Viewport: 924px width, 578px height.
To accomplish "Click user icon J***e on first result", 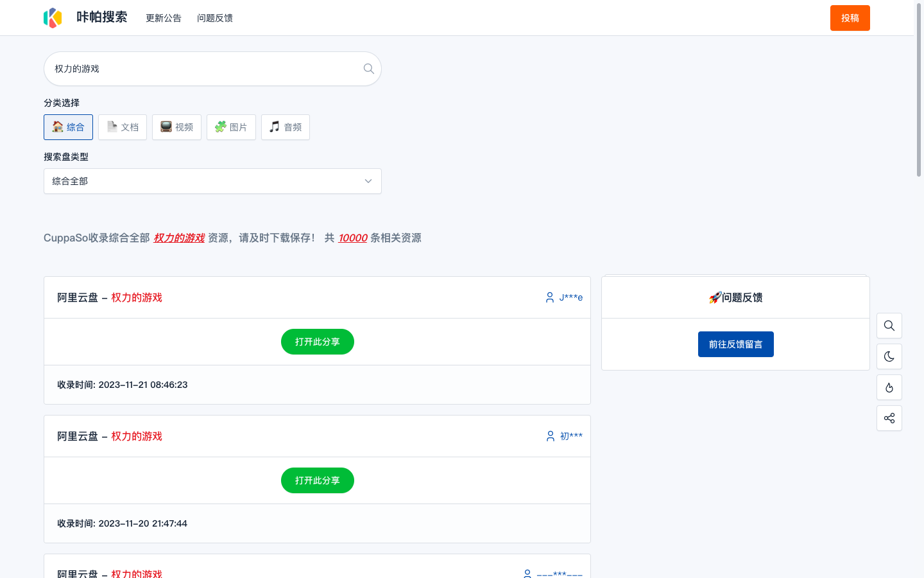I will coord(563,297).
